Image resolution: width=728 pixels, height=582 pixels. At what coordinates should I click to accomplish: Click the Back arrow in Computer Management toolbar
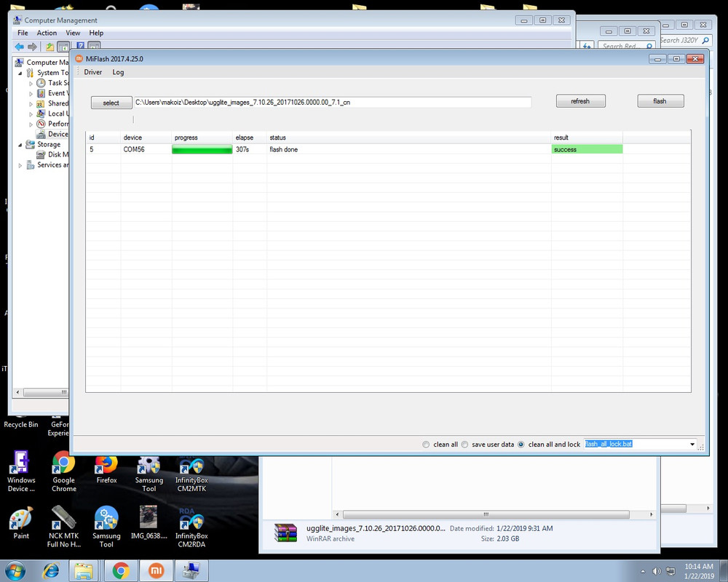(x=20, y=47)
